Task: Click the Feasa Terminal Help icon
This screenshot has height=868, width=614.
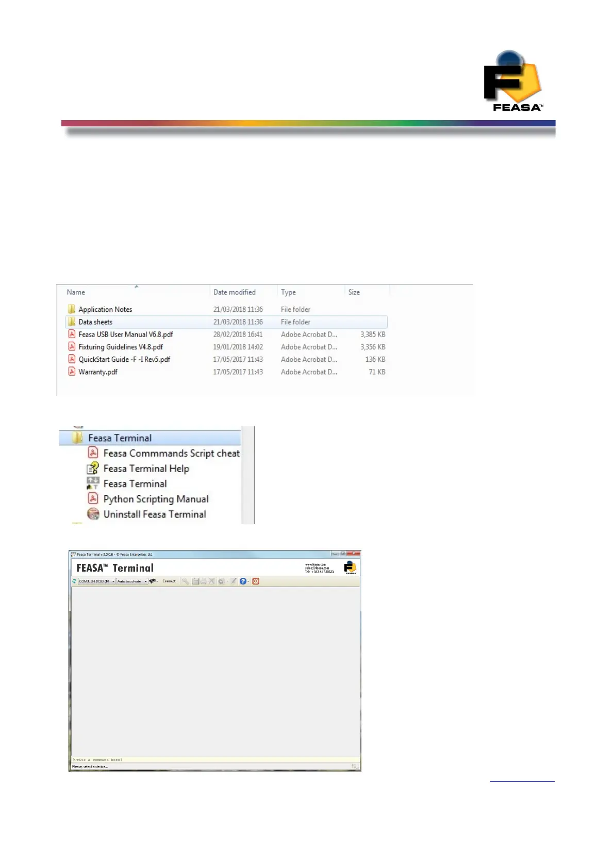Action: coord(93,468)
